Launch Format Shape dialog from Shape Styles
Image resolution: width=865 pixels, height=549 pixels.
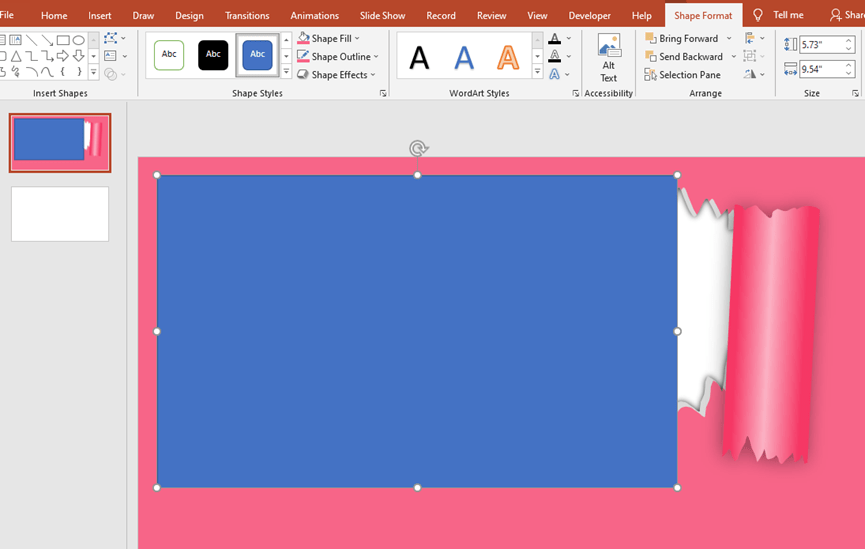(x=383, y=94)
